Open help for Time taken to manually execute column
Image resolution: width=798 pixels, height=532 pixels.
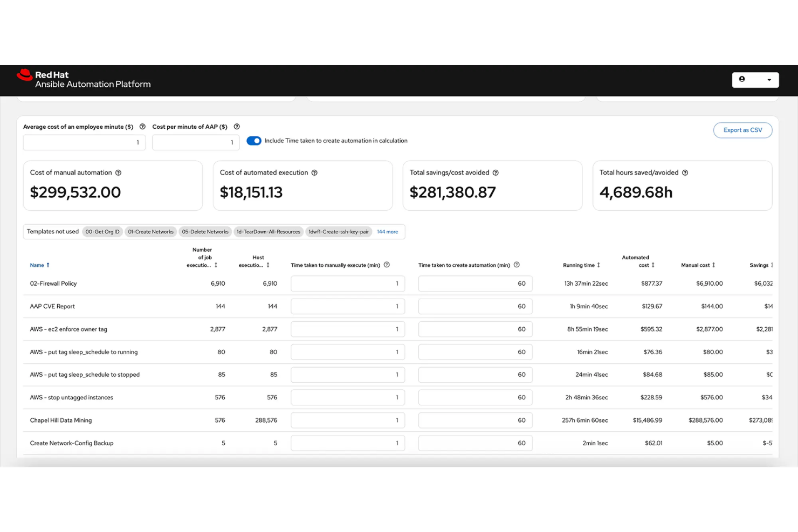(x=387, y=265)
